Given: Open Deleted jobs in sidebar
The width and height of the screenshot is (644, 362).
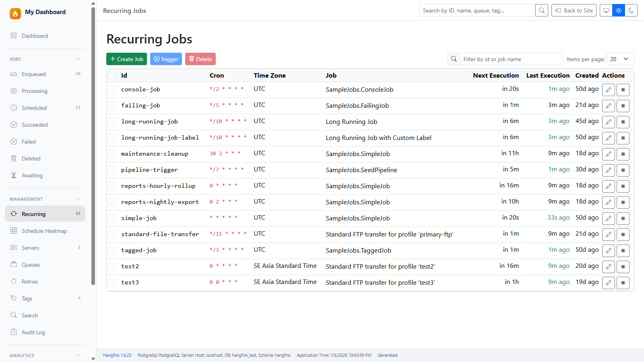Looking at the screenshot, I should coord(45,158).
